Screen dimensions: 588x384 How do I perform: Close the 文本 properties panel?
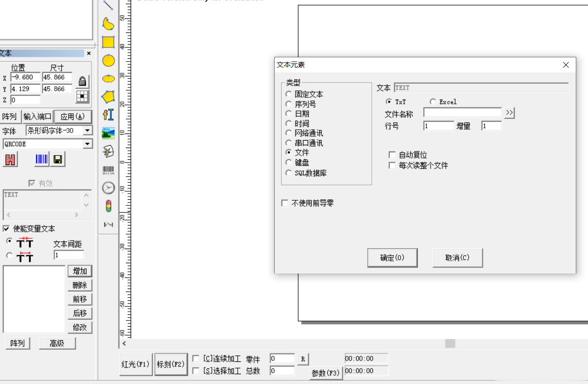tap(89, 53)
